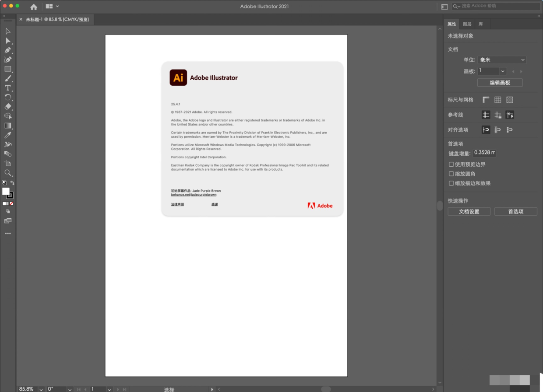Switch to the 图层 tab
This screenshot has height=392, width=543.
tap(467, 24)
